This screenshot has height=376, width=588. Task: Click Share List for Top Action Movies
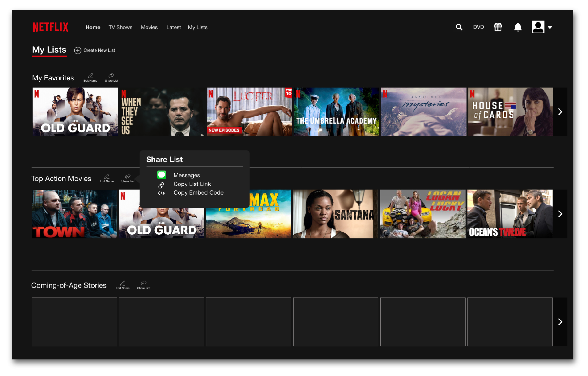(128, 178)
